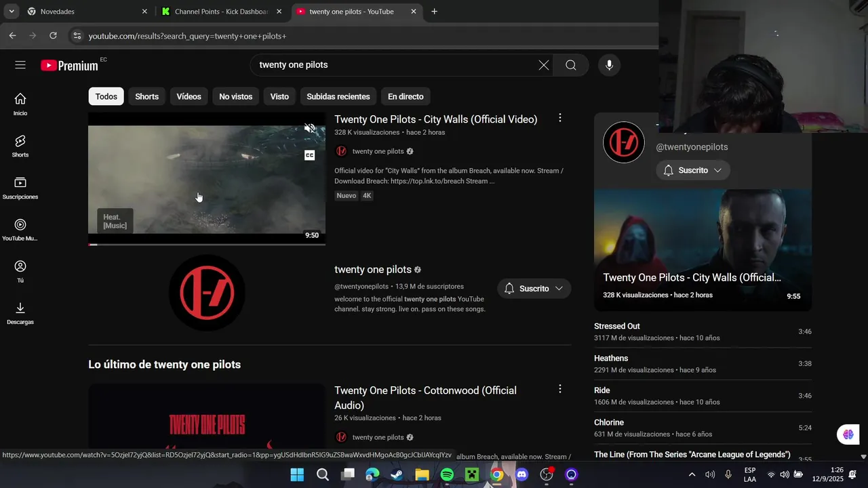
Task: Expand Suscrito dropdown in channel result
Action: click(534, 289)
